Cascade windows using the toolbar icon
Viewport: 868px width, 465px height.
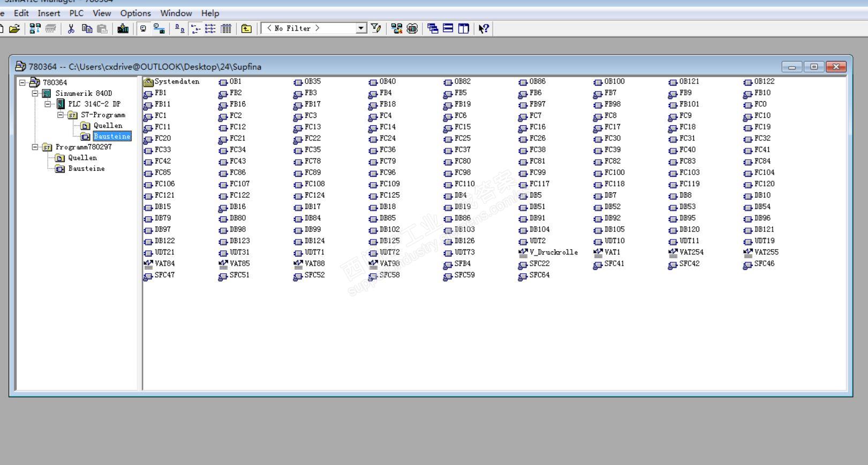(433, 28)
